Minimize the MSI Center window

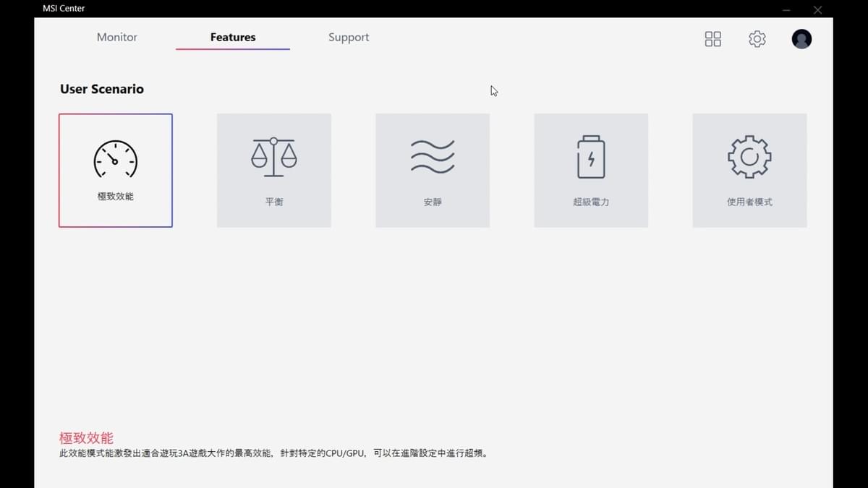click(x=786, y=10)
